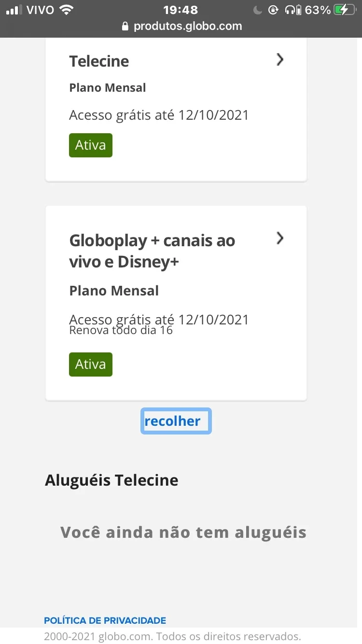362x644 pixels.
Task: Tap the cellular signal bars icon
Action: (14, 10)
